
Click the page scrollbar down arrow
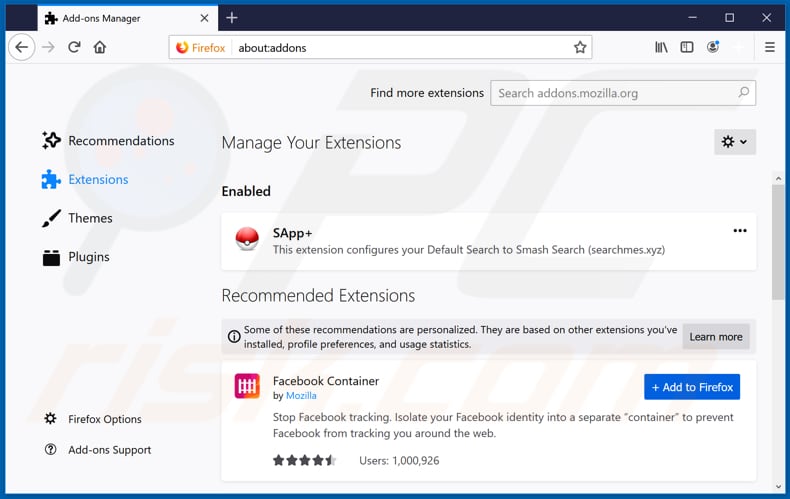[778, 486]
